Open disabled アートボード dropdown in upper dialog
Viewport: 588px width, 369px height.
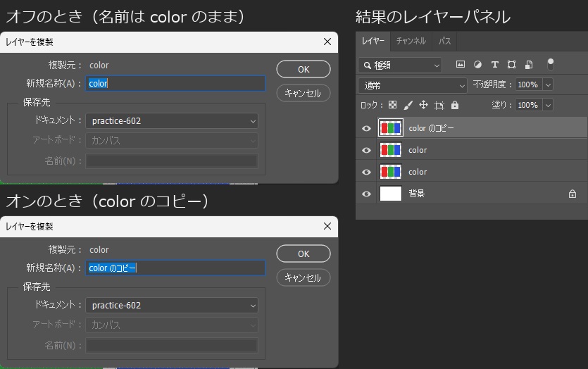pos(172,140)
